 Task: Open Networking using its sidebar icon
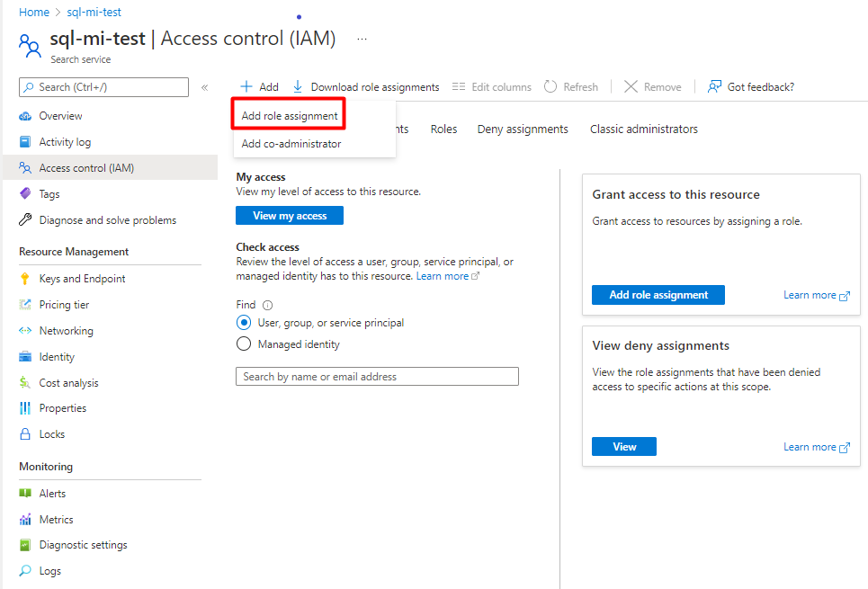[x=25, y=331]
